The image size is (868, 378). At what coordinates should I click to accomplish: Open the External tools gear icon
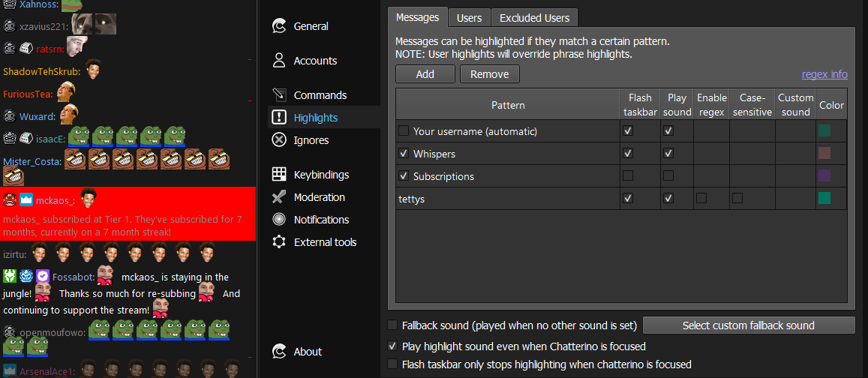click(279, 242)
